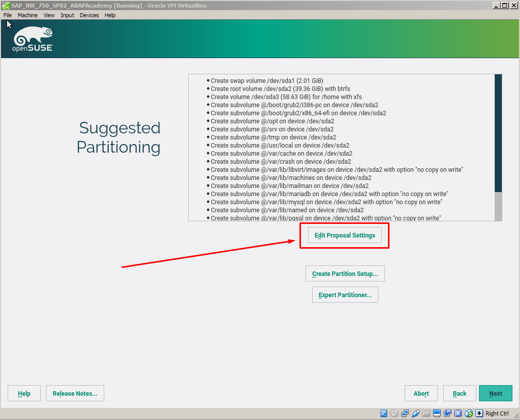The image size is (520, 420).
Task: Click the USB devices status icon
Action: click(x=415, y=413)
